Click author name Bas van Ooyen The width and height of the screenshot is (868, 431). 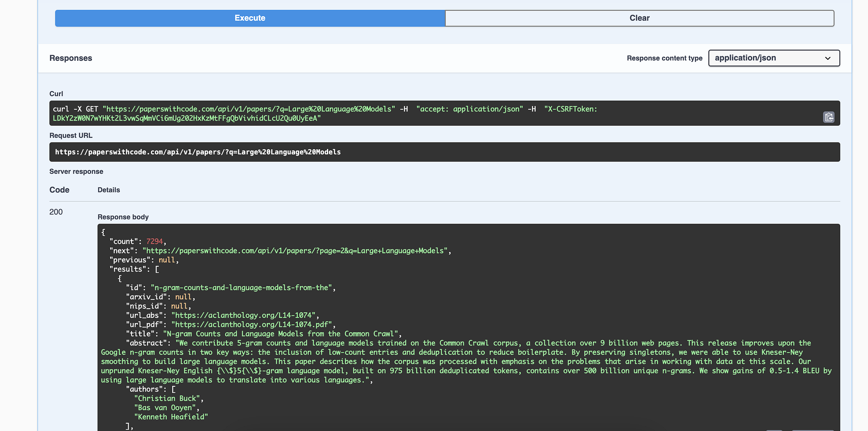click(x=167, y=408)
